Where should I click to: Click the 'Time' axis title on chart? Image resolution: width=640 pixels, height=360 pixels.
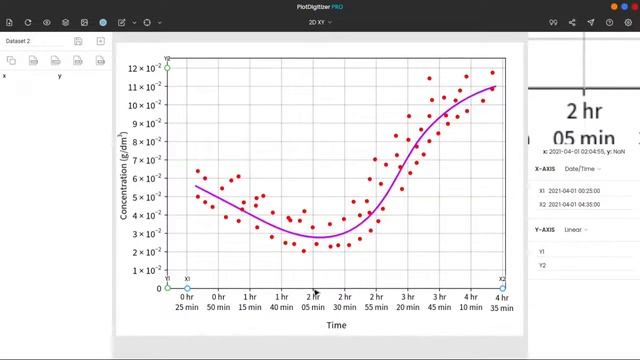[336, 325]
